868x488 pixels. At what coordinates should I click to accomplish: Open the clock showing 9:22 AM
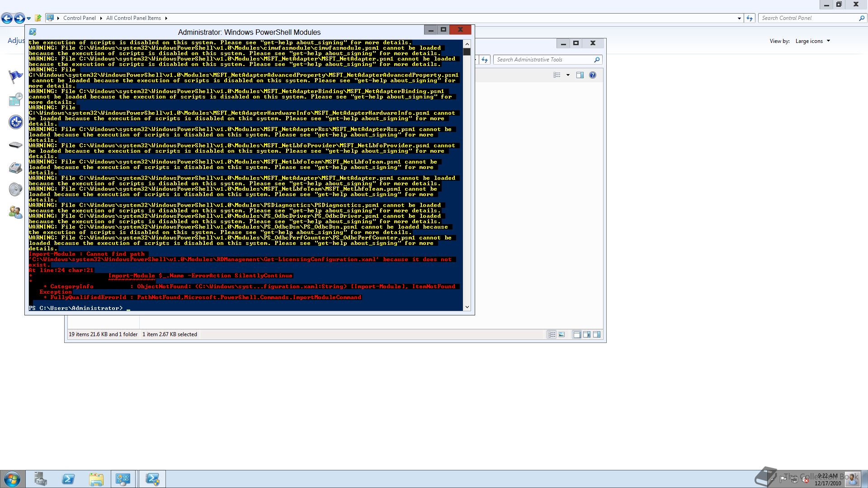coord(828,479)
